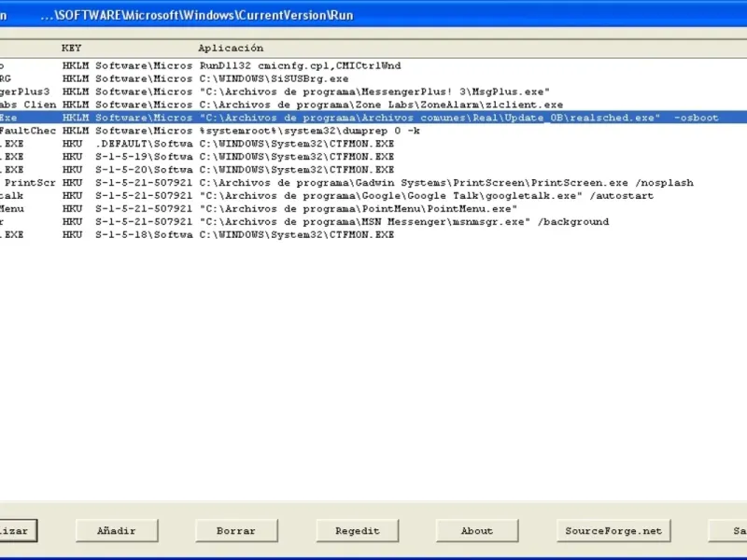Click the window title bar Run path

click(197, 15)
